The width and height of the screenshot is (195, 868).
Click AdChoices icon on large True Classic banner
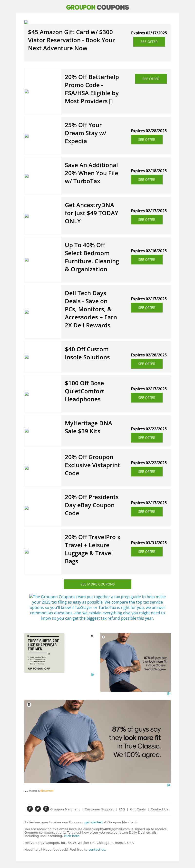pos(169,785)
